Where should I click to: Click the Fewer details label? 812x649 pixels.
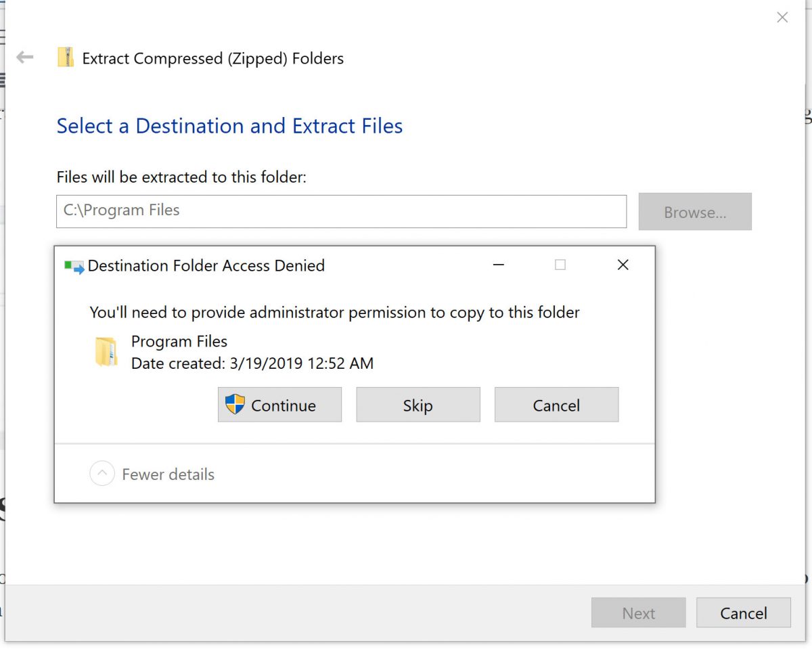click(168, 474)
